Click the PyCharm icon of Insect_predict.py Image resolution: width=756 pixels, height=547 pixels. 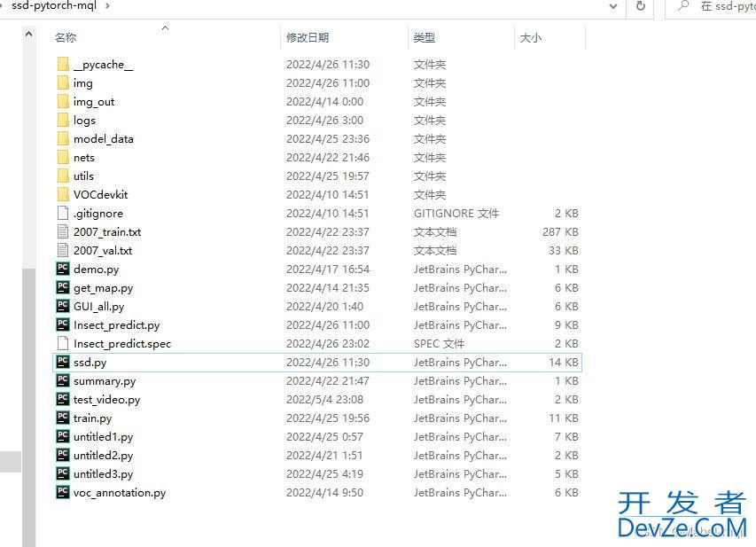point(63,324)
